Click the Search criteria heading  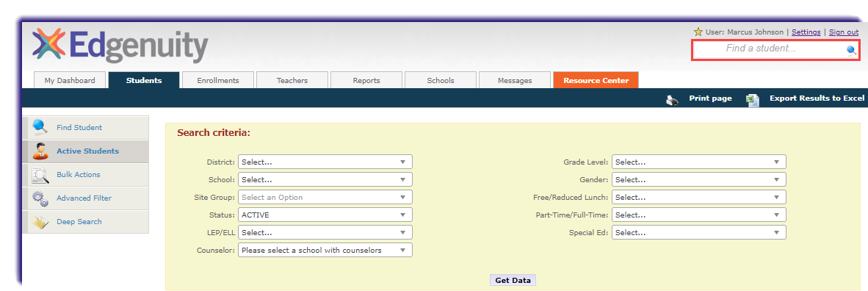click(214, 133)
